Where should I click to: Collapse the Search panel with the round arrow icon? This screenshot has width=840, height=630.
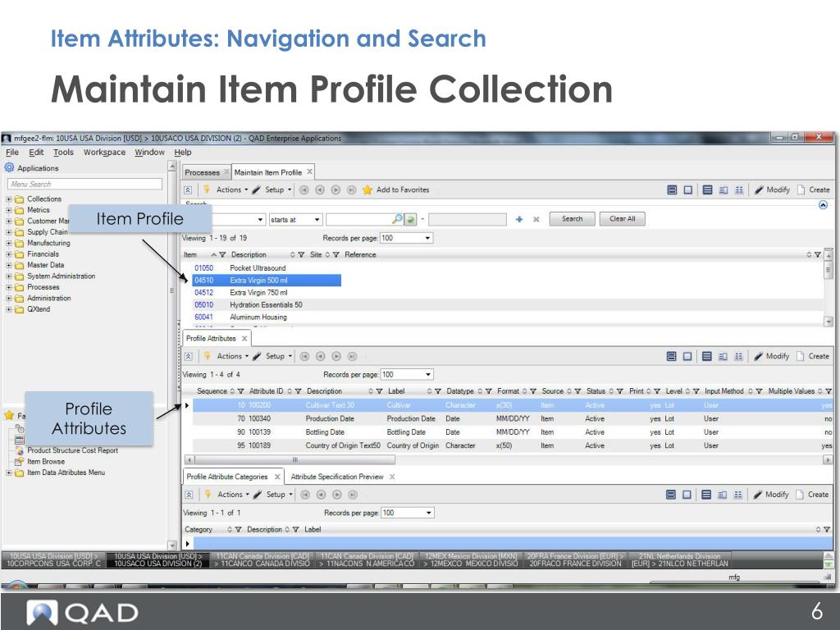(x=824, y=204)
